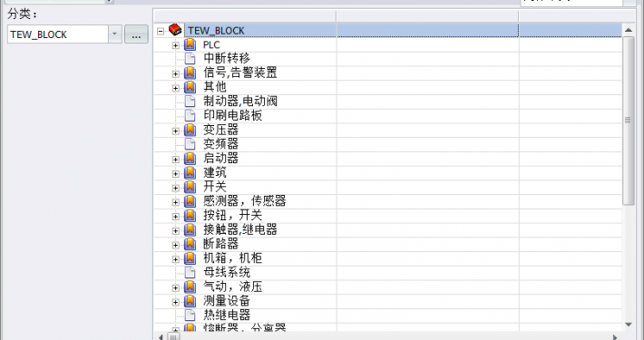This screenshot has width=644, height=340.
Task: Click the folder icon beside 测量设备
Action: [x=190, y=301]
